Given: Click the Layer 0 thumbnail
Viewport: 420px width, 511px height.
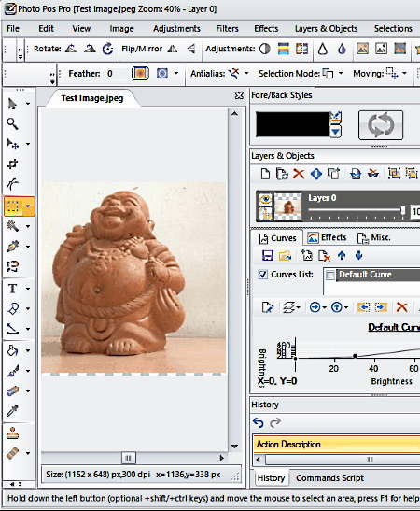Looking at the screenshot, I should click(287, 206).
